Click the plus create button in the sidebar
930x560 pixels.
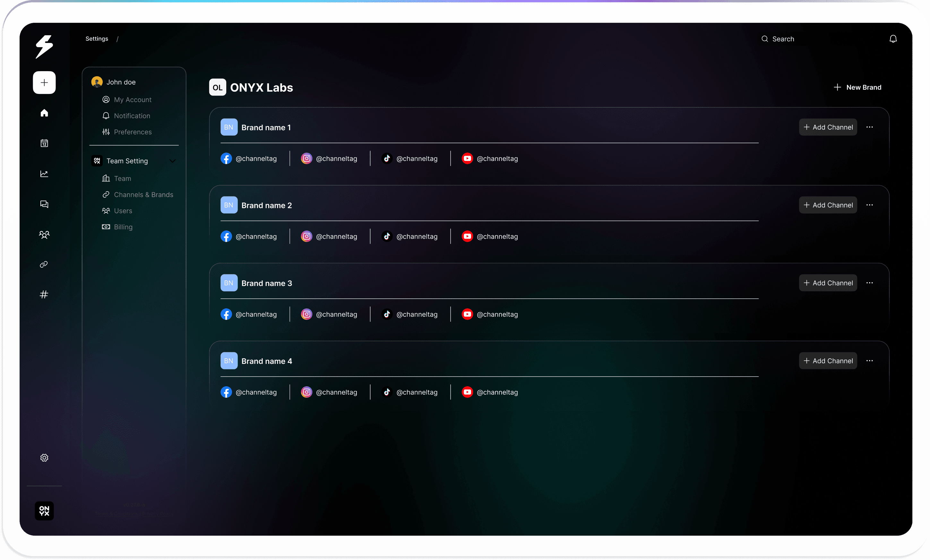click(44, 83)
